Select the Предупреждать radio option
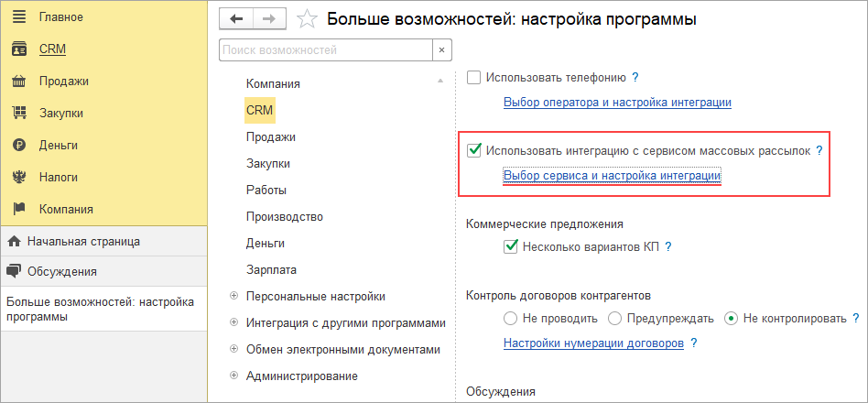Image resolution: width=868 pixels, height=403 pixels. pos(618,319)
